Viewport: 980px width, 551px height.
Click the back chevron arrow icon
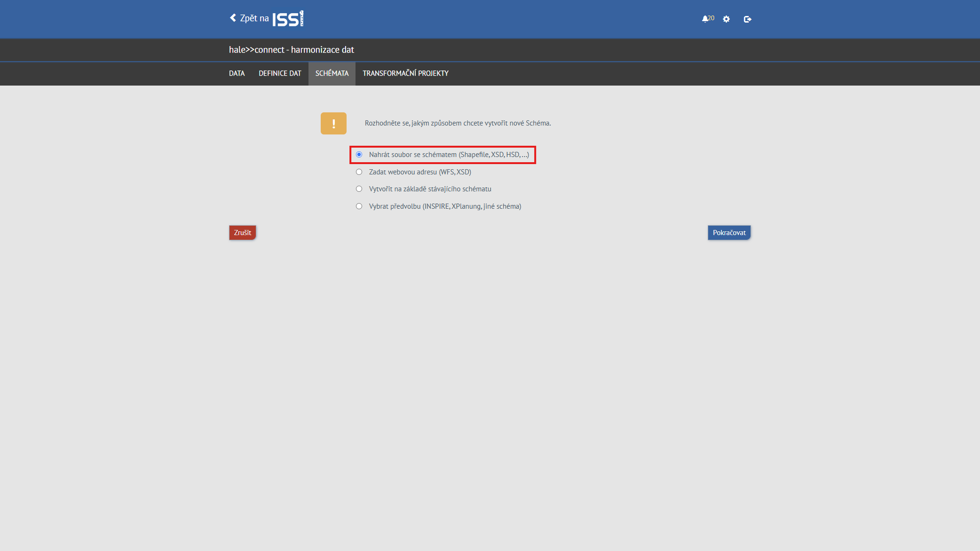(x=233, y=18)
